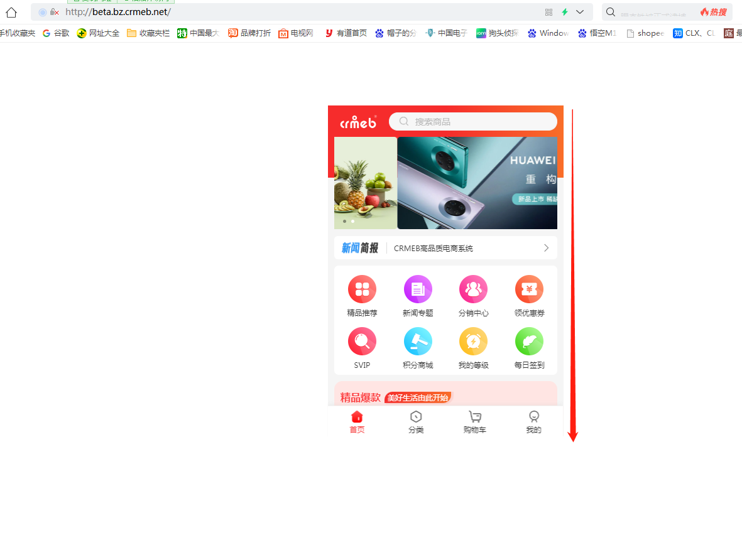This screenshot has height=560, width=742.
Task: Click the QR code icon in address bar
Action: 548,12
